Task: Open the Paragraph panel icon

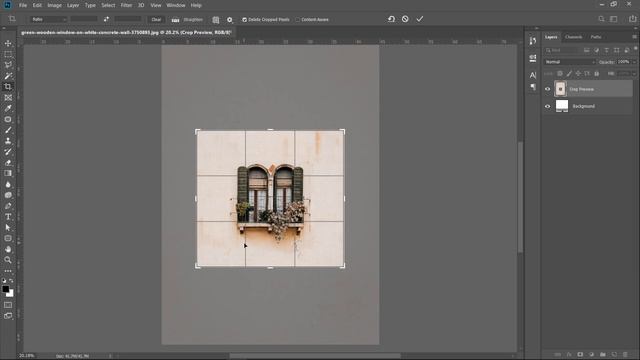Action: point(533,87)
